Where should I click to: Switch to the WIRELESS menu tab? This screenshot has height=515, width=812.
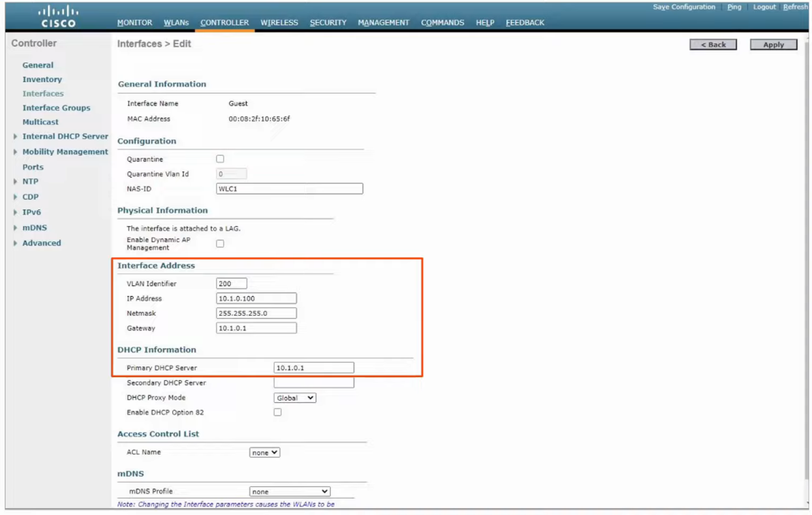[279, 23]
